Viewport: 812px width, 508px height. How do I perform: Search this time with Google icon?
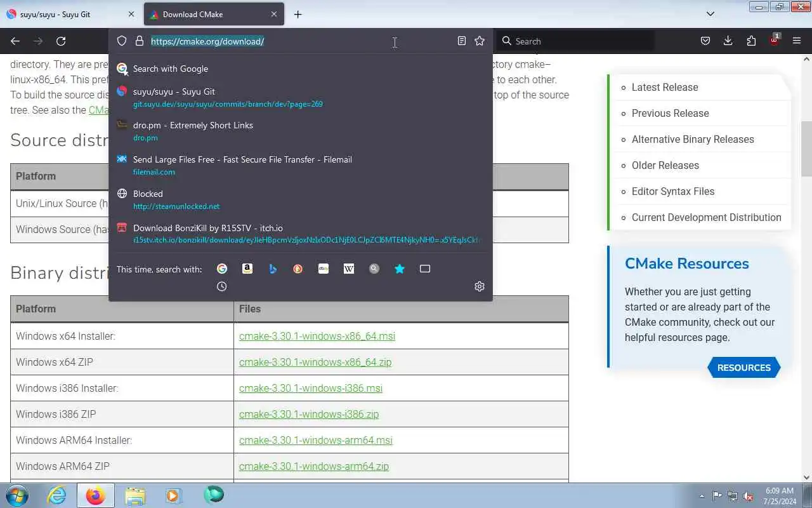[x=222, y=269]
